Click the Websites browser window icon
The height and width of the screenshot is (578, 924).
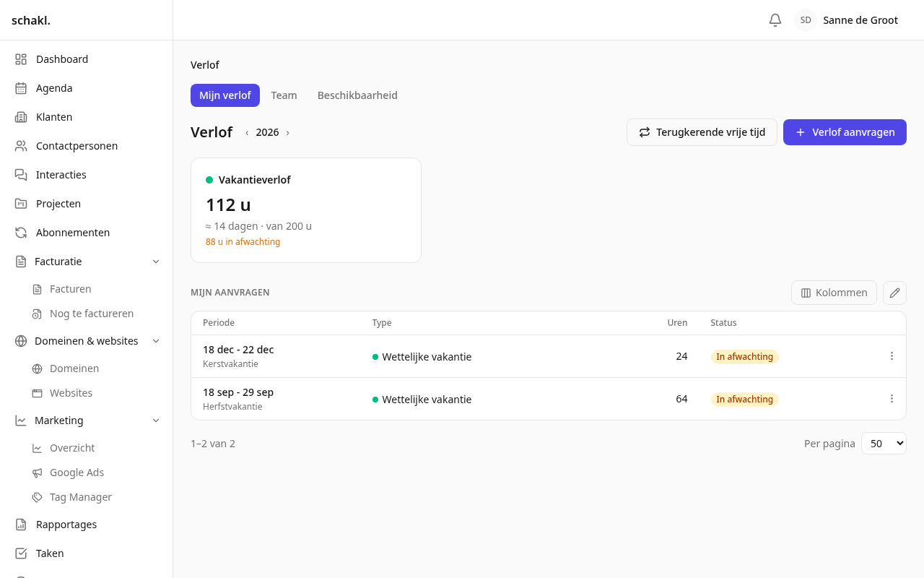(37, 393)
